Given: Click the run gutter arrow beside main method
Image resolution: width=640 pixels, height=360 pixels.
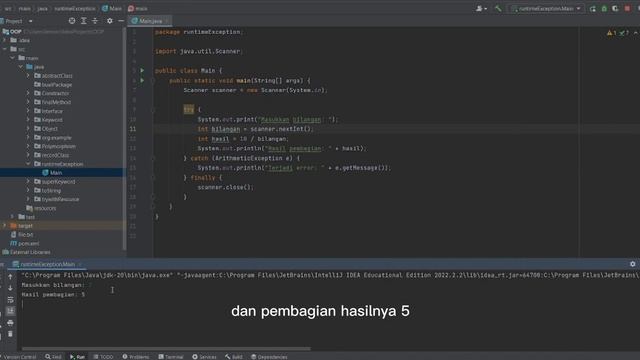Looking at the screenshot, I should coord(142,80).
